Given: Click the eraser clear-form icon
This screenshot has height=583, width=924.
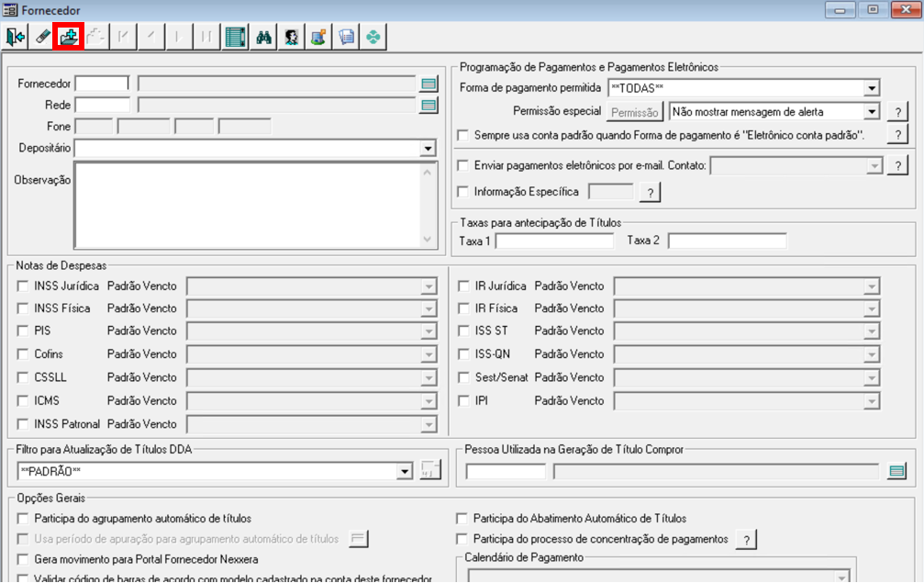Looking at the screenshot, I should click(x=42, y=37).
